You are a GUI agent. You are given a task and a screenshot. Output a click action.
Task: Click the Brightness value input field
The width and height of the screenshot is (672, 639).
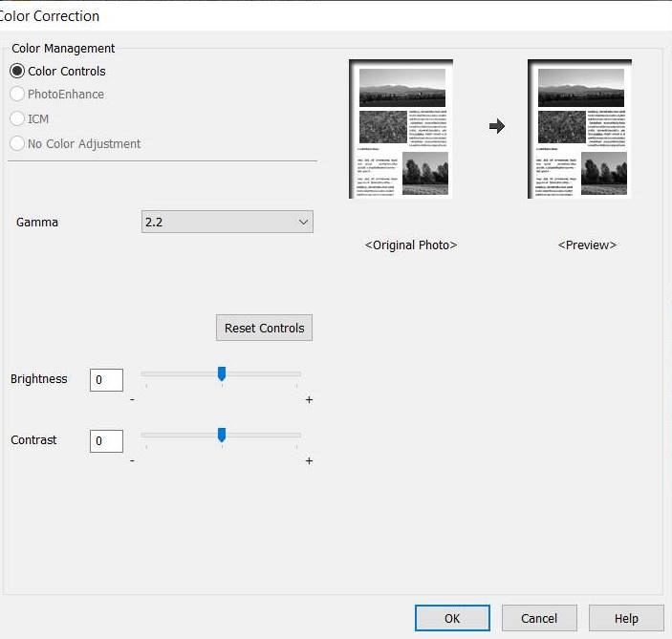click(106, 379)
